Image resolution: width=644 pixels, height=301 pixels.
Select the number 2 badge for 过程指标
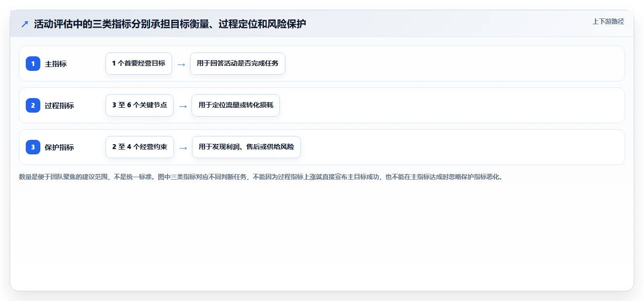click(x=33, y=105)
